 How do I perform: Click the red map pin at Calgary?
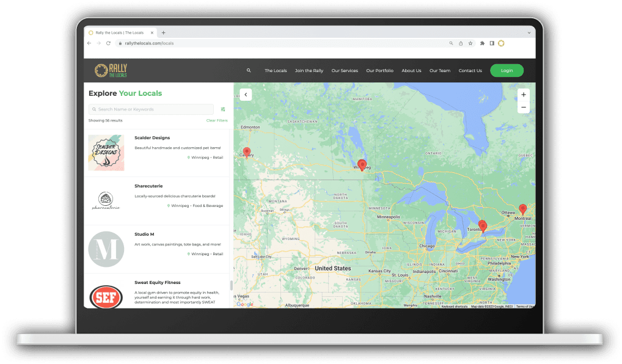[247, 151]
